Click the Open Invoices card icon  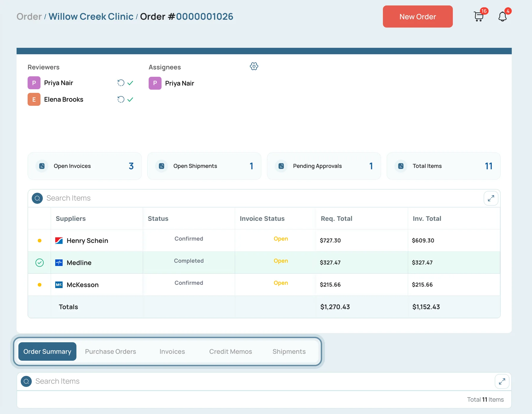[x=42, y=166]
